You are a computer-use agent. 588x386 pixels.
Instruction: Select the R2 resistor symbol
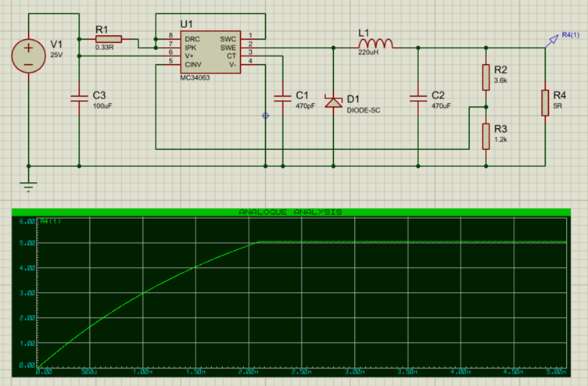click(x=486, y=77)
